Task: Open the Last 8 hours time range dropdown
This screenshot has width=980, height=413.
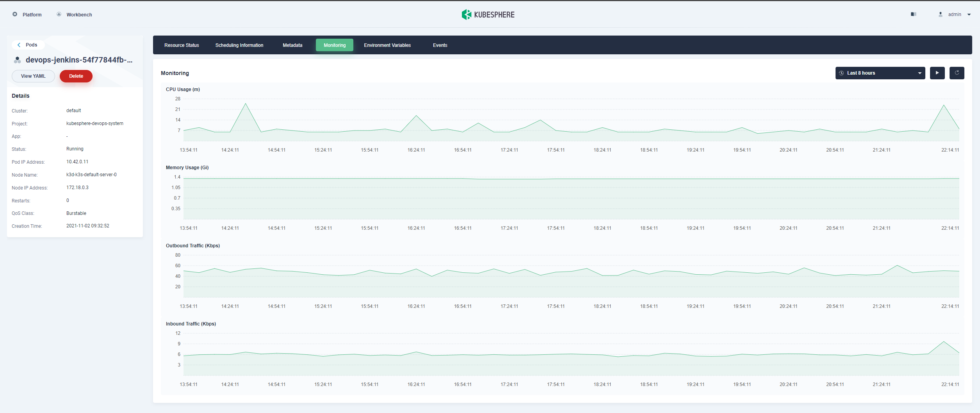Action: [x=880, y=73]
